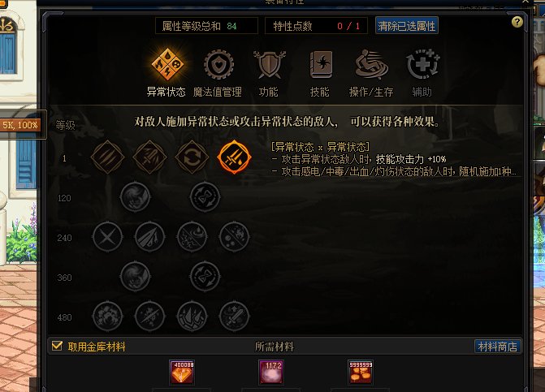The width and height of the screenshot is (545, 392).
Task: Open the 材料商店 shop button
Action: (x=498, y=347)
